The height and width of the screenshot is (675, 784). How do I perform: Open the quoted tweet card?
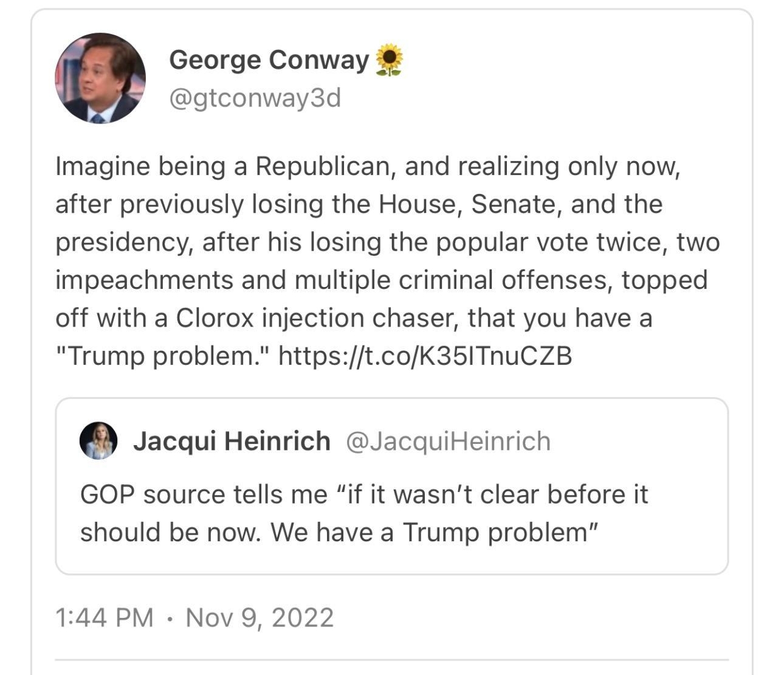(392, 486)
